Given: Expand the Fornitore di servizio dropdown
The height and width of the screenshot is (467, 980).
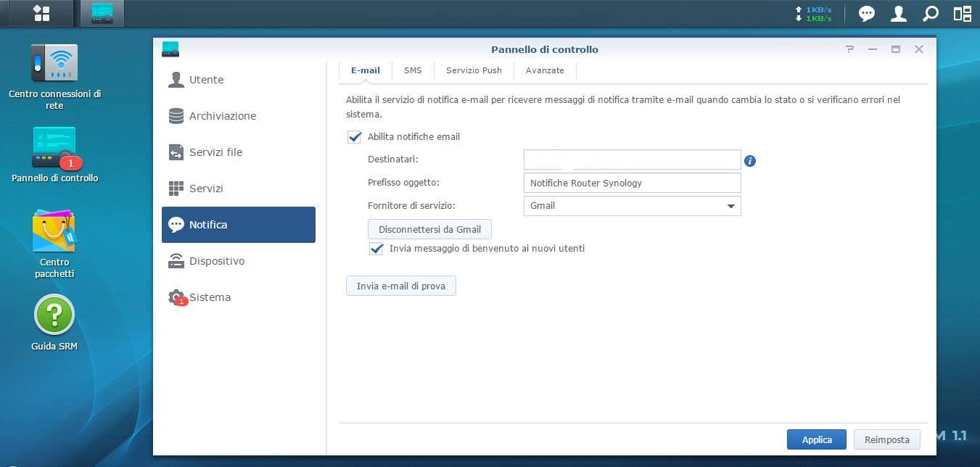Looking at the screenshot, I should (632, 206).
